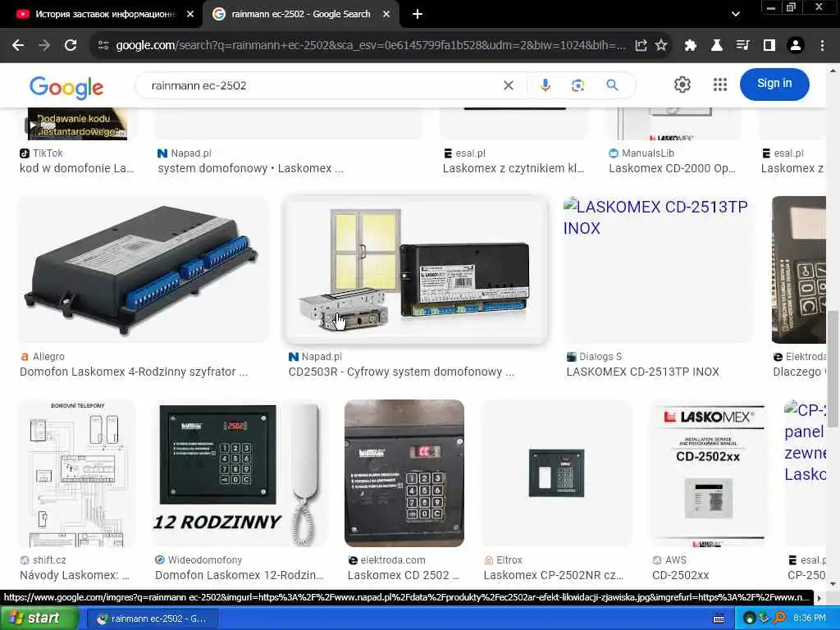Reload the current page
The height and width of the screenshot is (630, 840).
tap(71, 46)
